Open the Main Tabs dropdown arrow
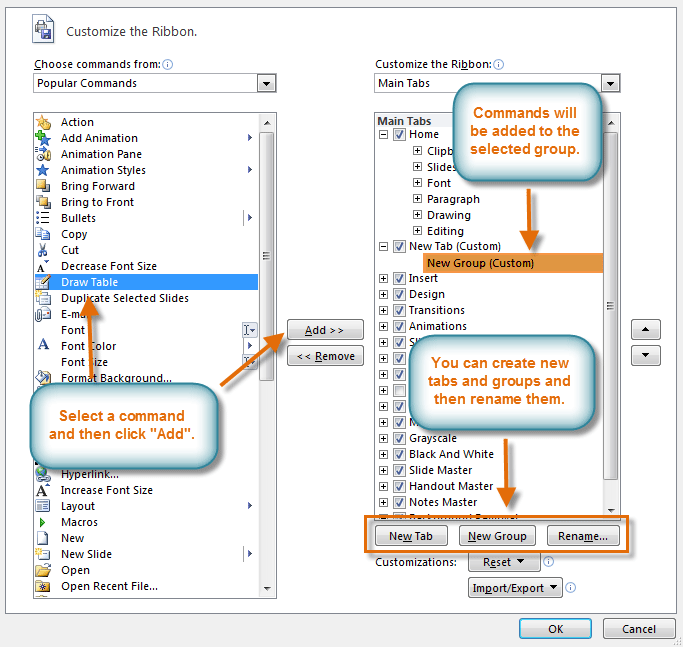The height and width of the screenshot is (647, 683). (611, 83)
